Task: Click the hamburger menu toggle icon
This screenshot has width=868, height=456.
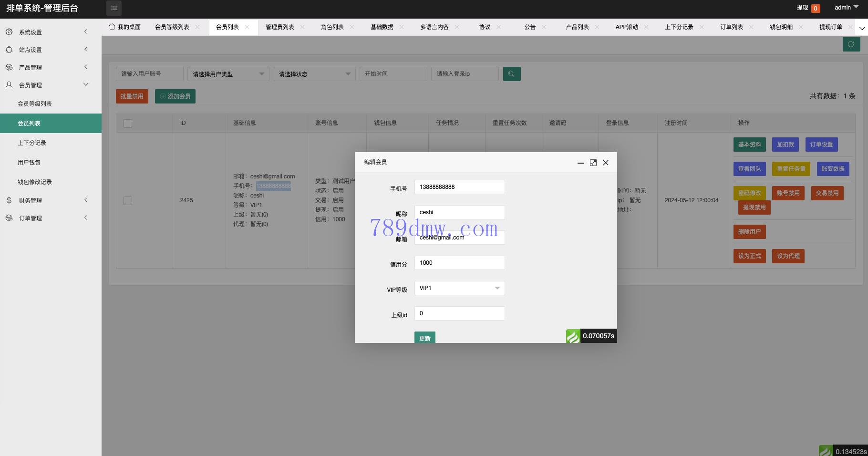Action: point(114,8)
